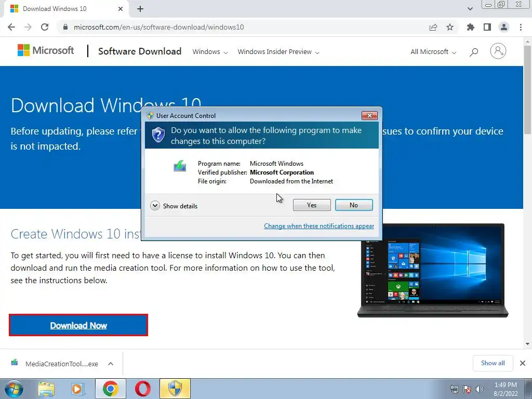
Task: Click the Windows laptop image
Action: click(433, 270)
